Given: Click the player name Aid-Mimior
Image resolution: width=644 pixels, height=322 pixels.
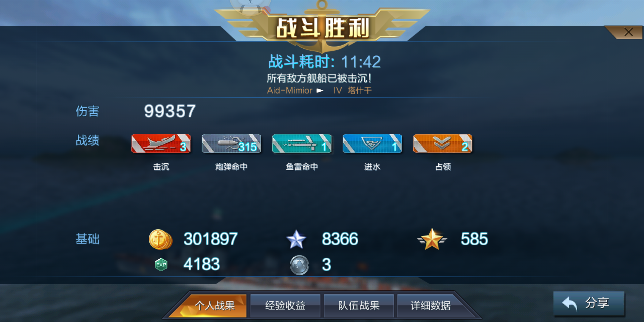Looking at the screenshot, I should 290,90.
